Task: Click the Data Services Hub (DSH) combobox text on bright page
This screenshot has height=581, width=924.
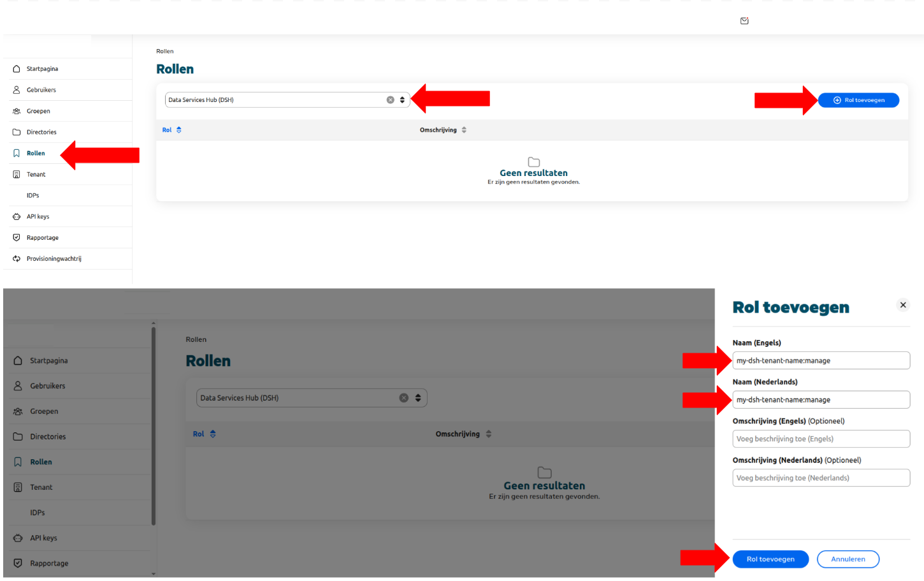Action: tap(201, 100)
